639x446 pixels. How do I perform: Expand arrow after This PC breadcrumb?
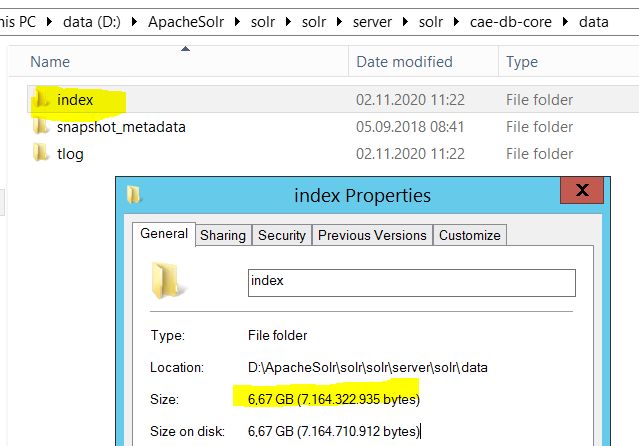[49, 22]
